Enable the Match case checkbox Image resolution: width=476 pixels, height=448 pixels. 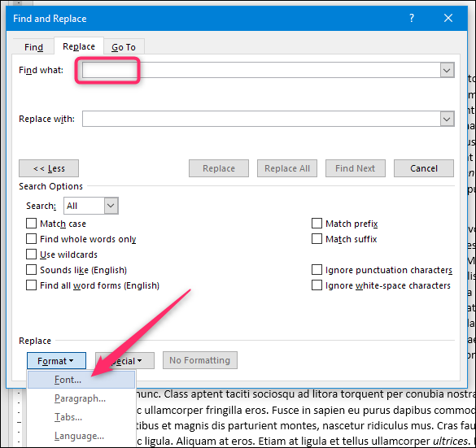tap(31, 224)
